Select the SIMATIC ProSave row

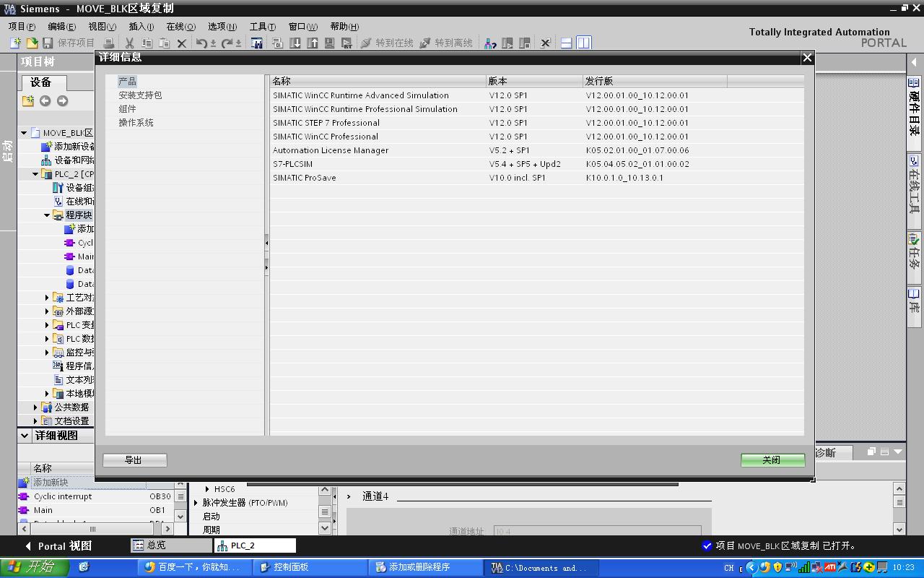[537, 177]
